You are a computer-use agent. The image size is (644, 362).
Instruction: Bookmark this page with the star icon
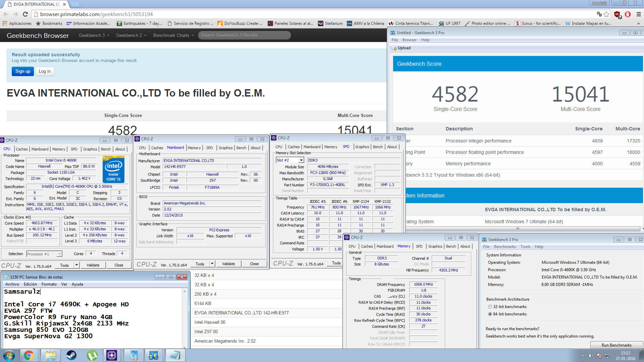(x=606, y=14)
